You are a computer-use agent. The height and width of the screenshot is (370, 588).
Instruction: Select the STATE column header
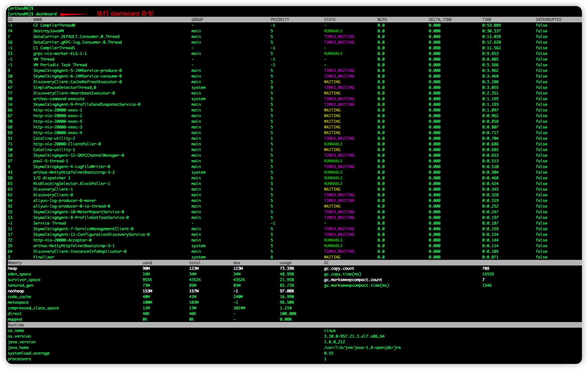(330, 20)
